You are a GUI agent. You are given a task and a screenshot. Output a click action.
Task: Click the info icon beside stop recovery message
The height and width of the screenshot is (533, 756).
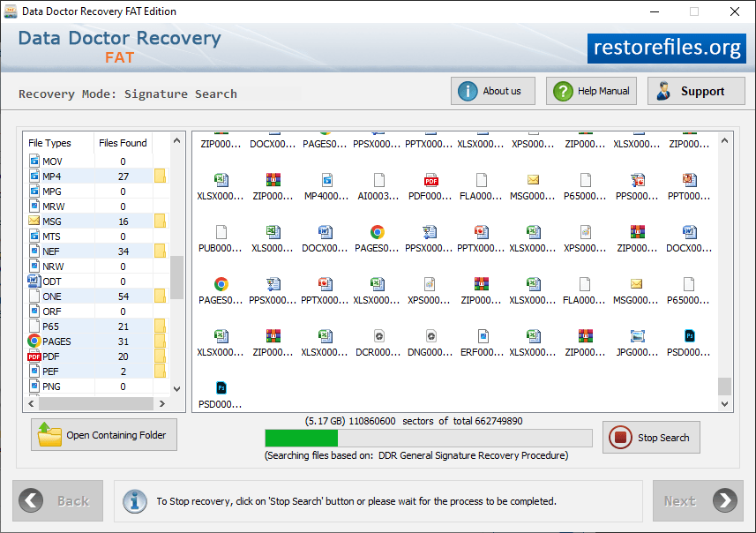[134, 501]
